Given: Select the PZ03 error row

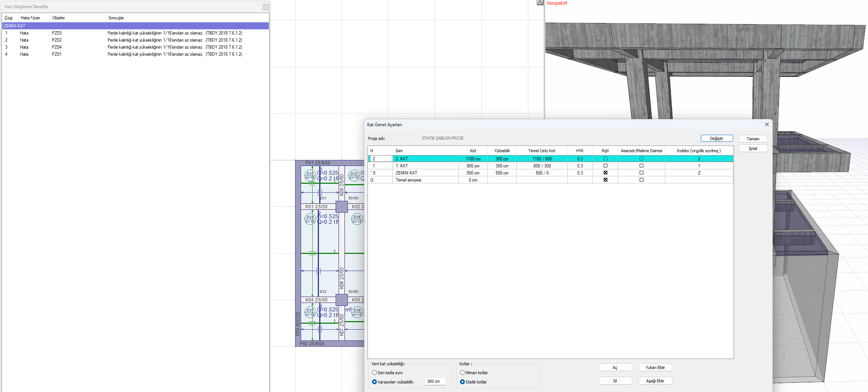Looking at the screenshot, I should [x=136, y=33].
